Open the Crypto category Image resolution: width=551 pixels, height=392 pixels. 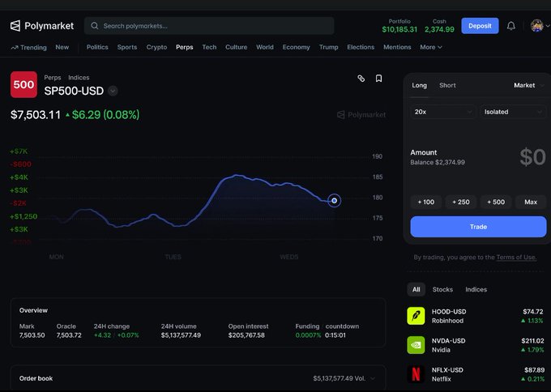click(x=156, y=47)
